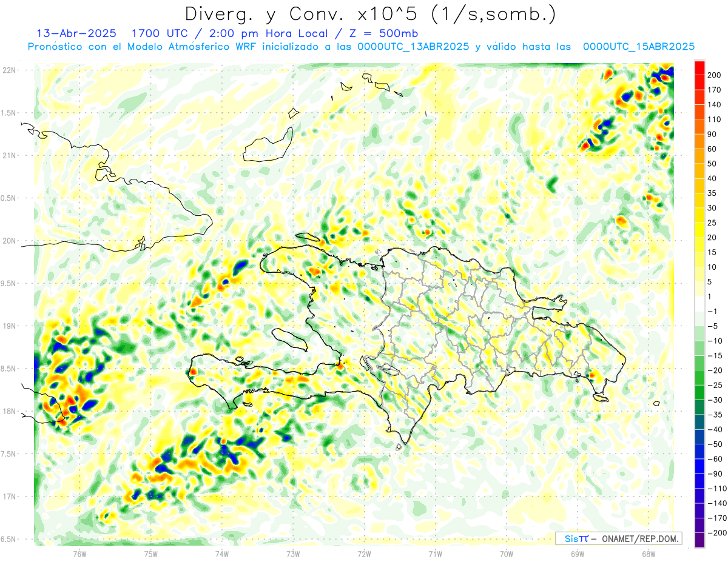This screenshot has height=562, width=728.
Task: Select positive '20' on the color scale
Action: point(712,237)
